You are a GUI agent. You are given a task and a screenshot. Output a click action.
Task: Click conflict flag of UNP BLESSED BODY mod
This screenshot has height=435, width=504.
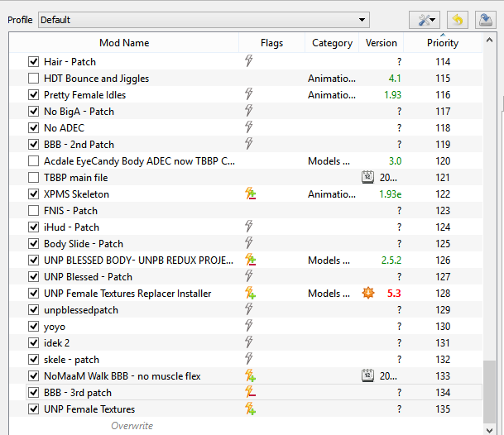[x=248, y=260]
